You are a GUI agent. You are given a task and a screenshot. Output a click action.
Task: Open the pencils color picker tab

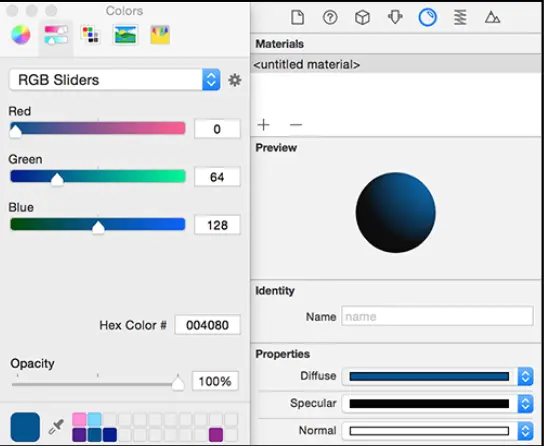point(160,35)
